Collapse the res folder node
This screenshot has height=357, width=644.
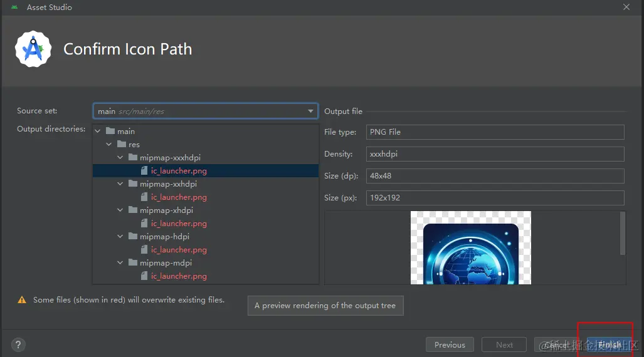coord(109,145)
